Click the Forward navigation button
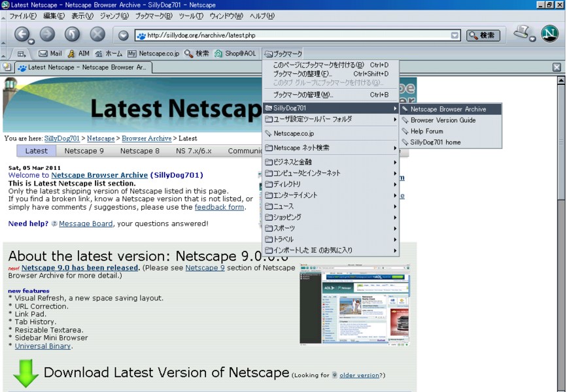The height and width of the screenshot is (392, 567). pyautogui.click(x=47, y=35)
